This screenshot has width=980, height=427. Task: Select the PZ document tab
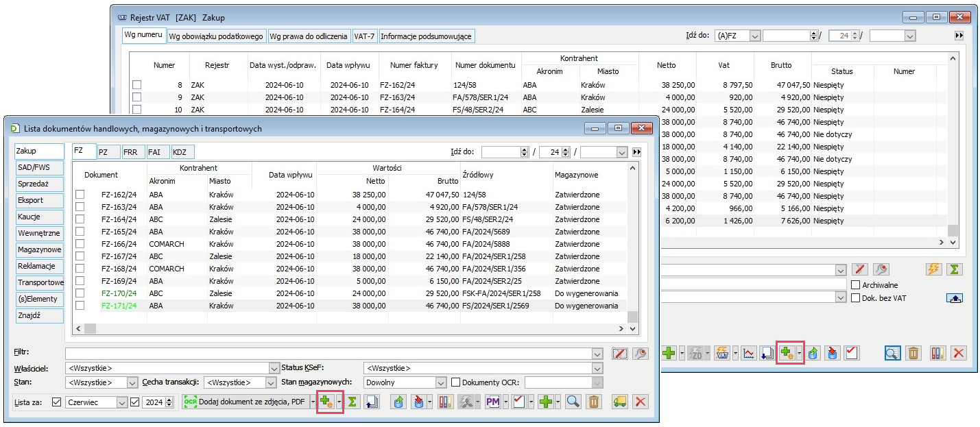click(x=108, y=151)
